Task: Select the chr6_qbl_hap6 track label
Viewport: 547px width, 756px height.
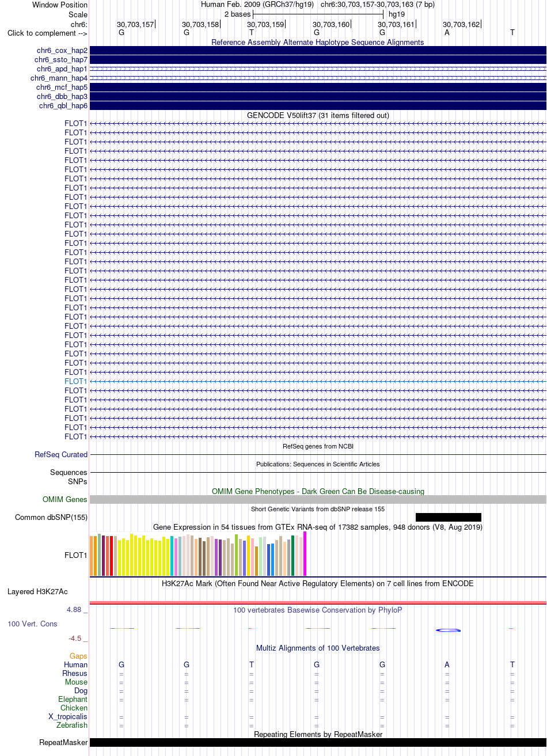Action: click(x=63, y=106)
